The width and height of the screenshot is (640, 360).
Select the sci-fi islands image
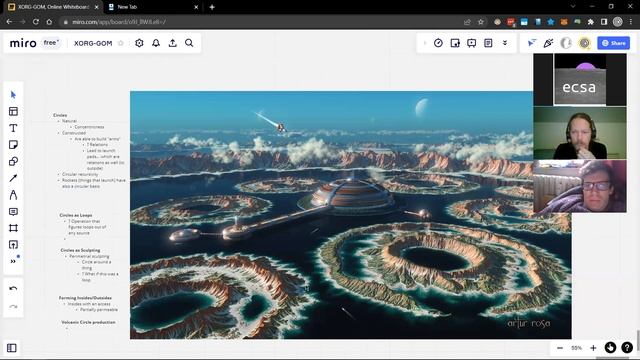coord(351,215)
